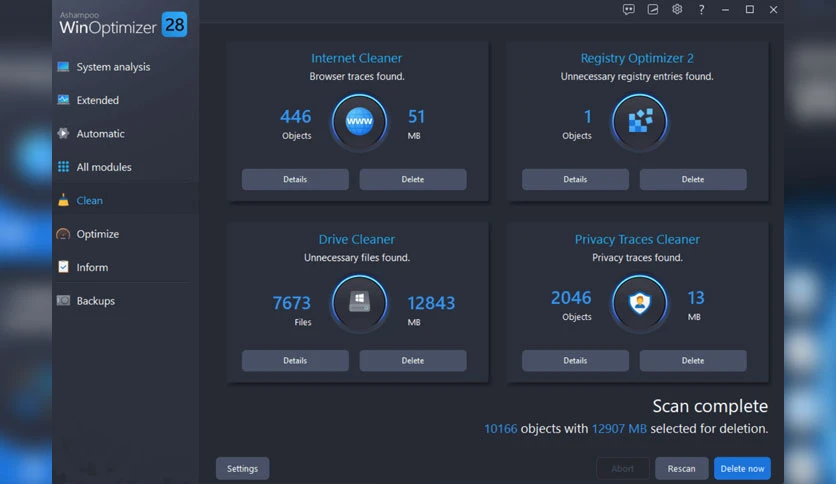Click 'Unnecessary registry entries found.' text
Screen dimensions: 836x484
click(637, 76)
